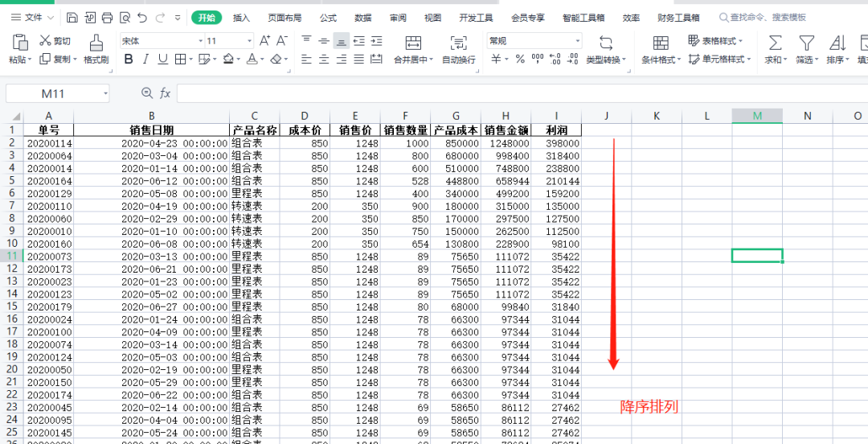
Task: Toggle Italic formatting
Action: (x=145, y=59)
